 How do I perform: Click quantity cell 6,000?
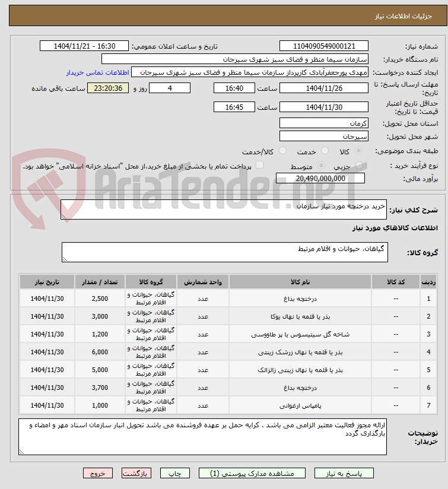point(100,352)
